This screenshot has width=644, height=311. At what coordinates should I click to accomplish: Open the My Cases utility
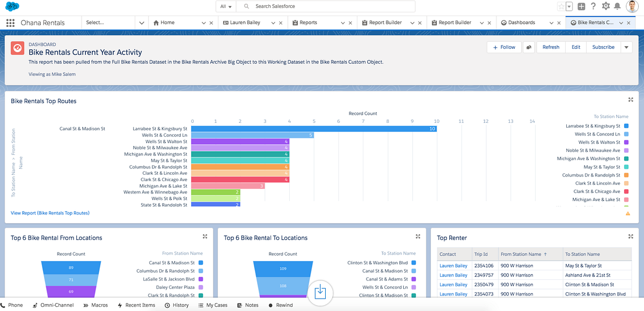tap(213, 305)
